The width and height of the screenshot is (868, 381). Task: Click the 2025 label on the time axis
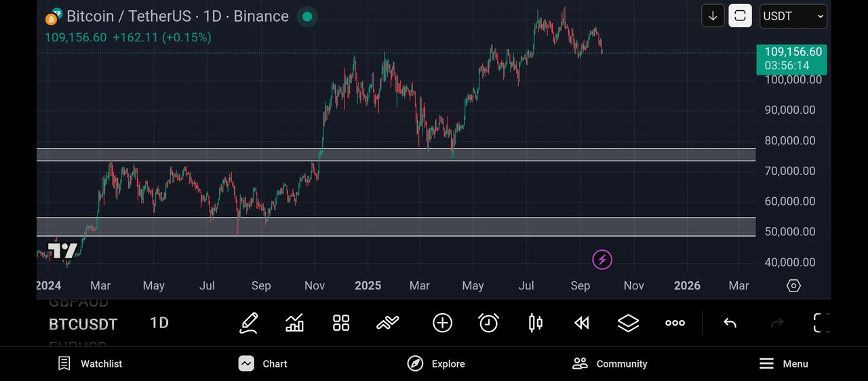coord(368,285)
